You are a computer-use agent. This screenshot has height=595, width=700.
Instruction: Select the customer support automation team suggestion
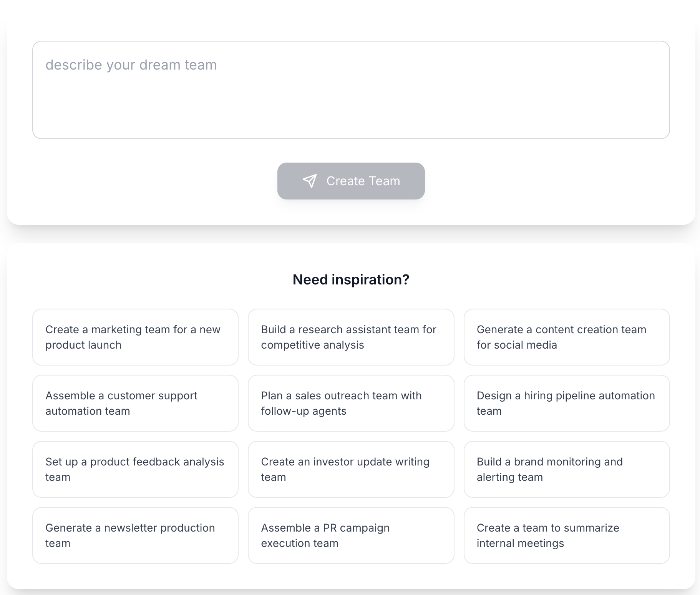tap(135, 403)
